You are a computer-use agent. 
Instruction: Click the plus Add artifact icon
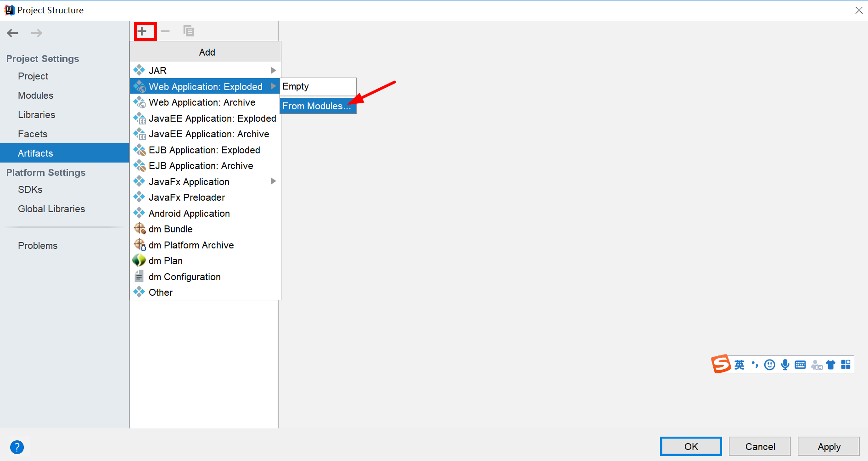[x=142, y=31]
